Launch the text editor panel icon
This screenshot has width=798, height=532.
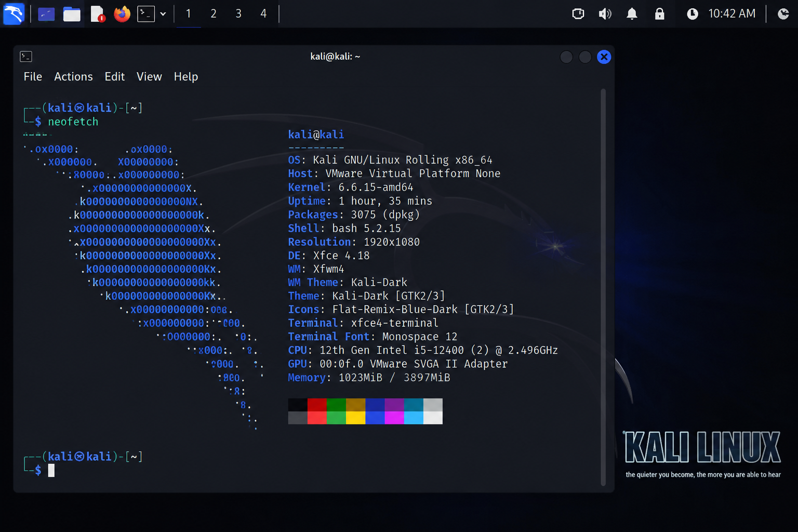97,14
